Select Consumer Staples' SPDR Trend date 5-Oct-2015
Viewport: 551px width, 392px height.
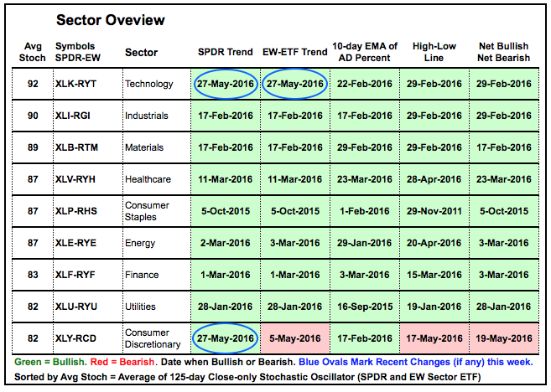coord(226,211)
